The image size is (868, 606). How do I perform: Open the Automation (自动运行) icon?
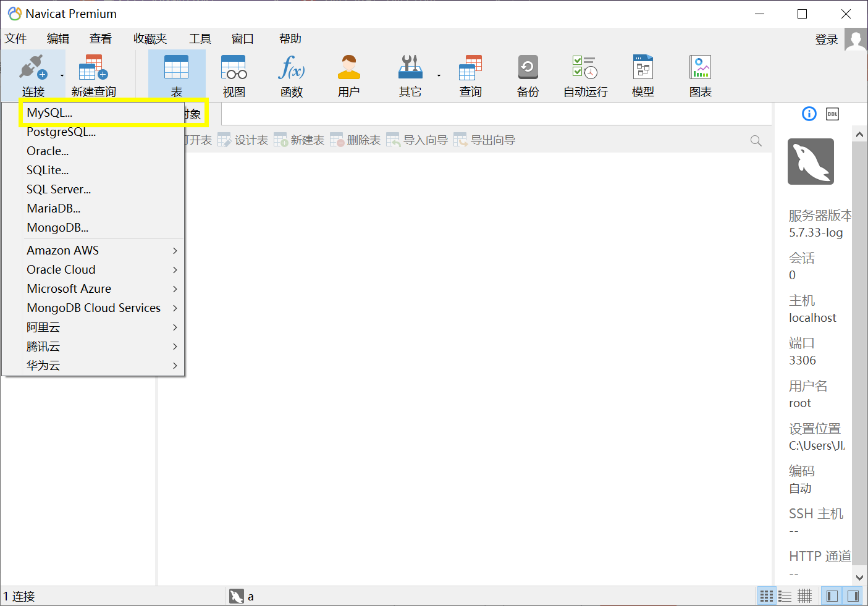pyautogui.click(x=585, y=67)
